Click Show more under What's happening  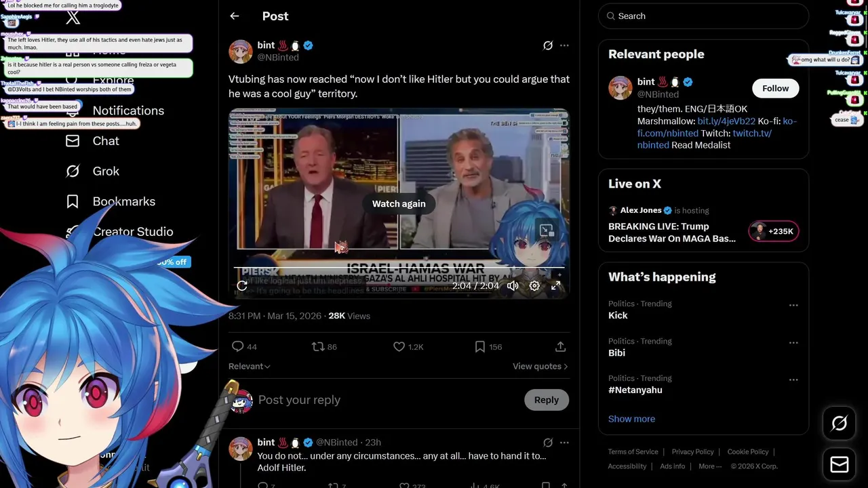tap(631, 419)
